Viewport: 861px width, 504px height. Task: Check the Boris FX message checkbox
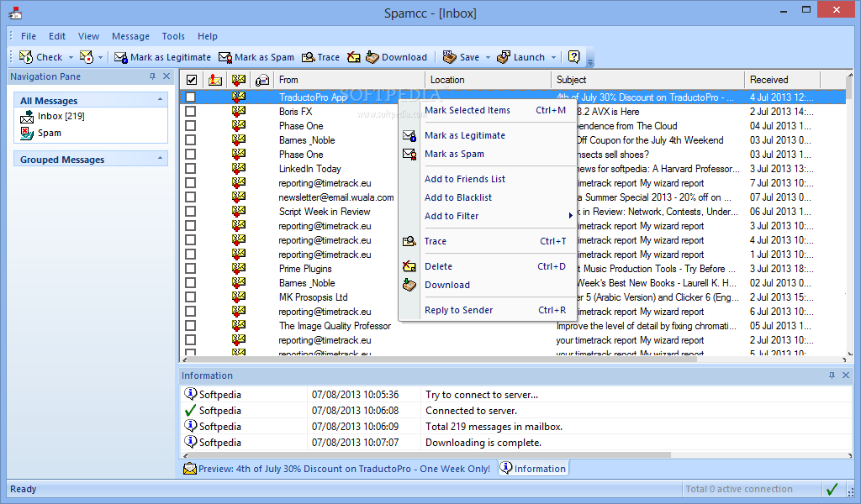(191, 112)
